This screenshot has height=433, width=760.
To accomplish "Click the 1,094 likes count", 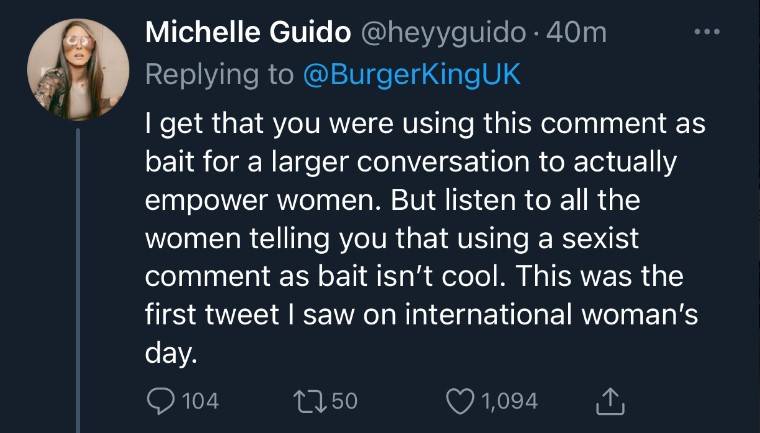I will click(509, 401).
